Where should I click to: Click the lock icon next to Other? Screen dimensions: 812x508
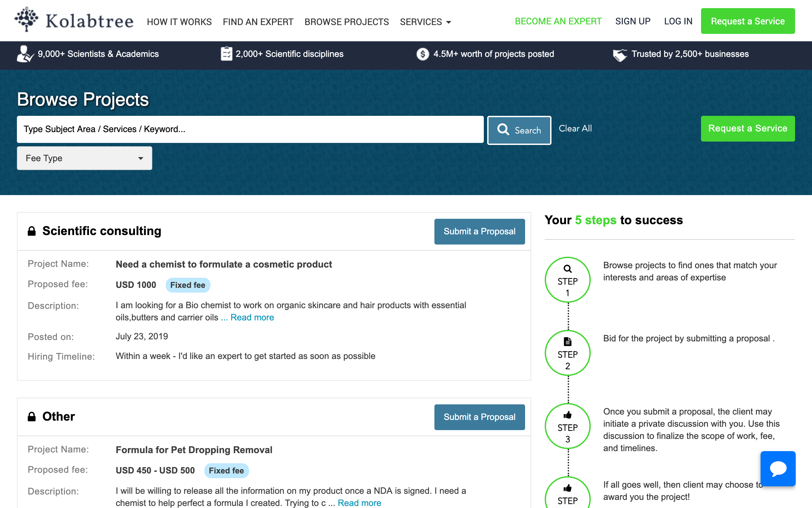coord(32,417)
